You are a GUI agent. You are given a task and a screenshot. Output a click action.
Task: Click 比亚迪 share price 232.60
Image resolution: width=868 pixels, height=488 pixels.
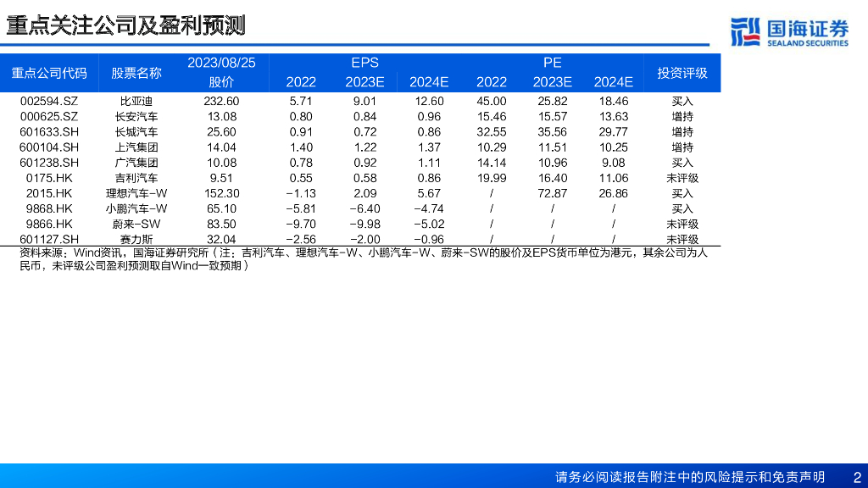tap(221, 102)
